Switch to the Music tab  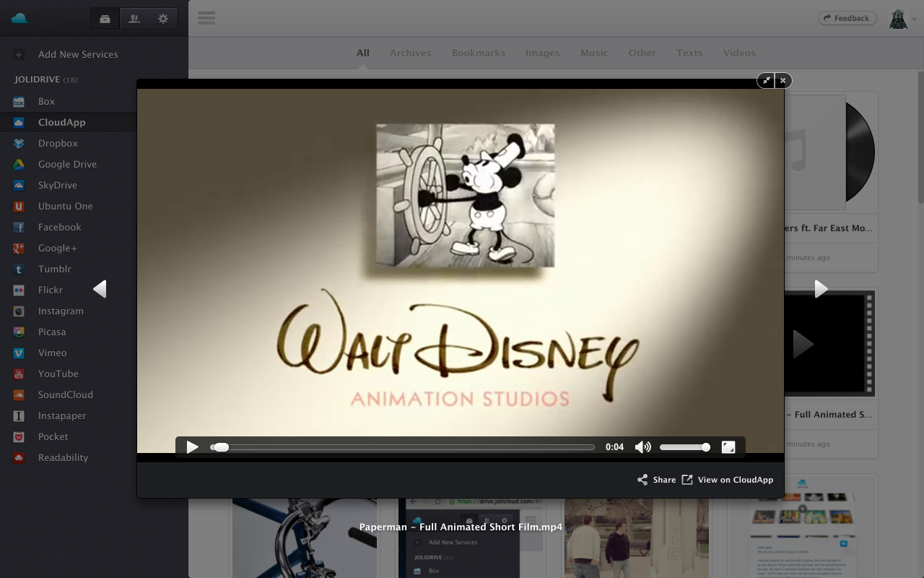tap(594, 53)
